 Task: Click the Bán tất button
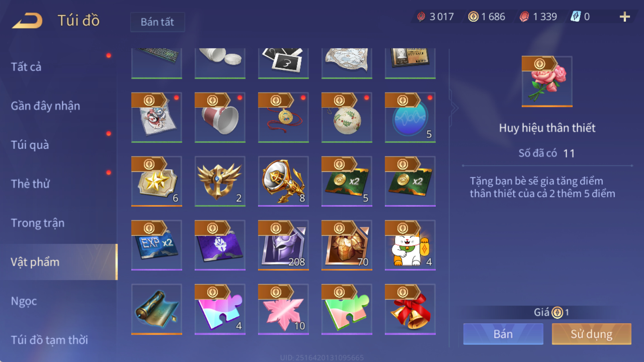[157, 22]
